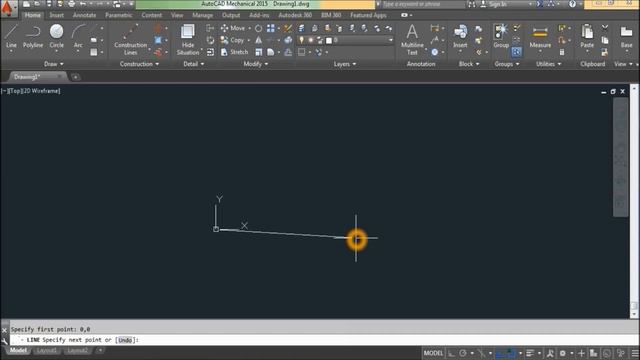Open the Construction Lines tool
The image size is (640, 360).
[131, 40]
